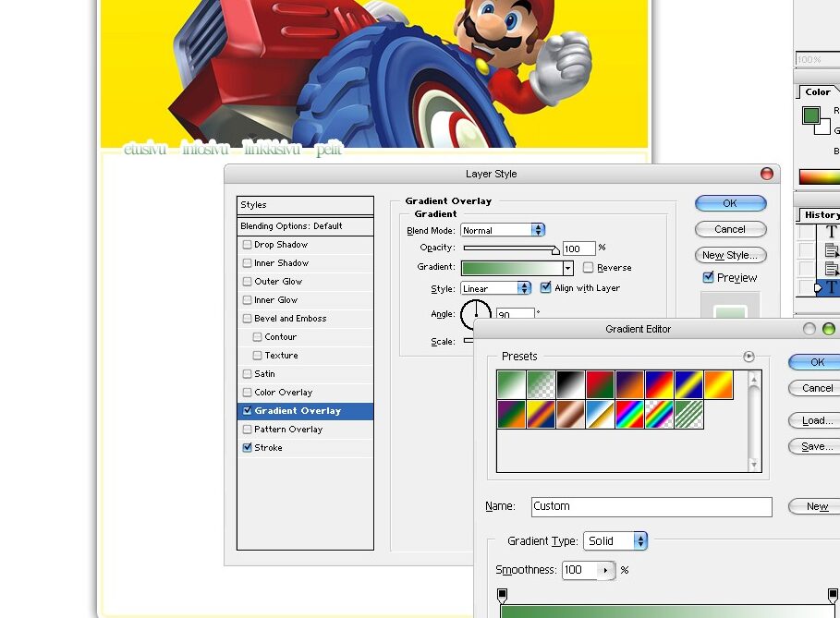This screenshot has width=840, height=618.
Task: Click the right opacity stop above gradient bar
Action: coord(833,595)
